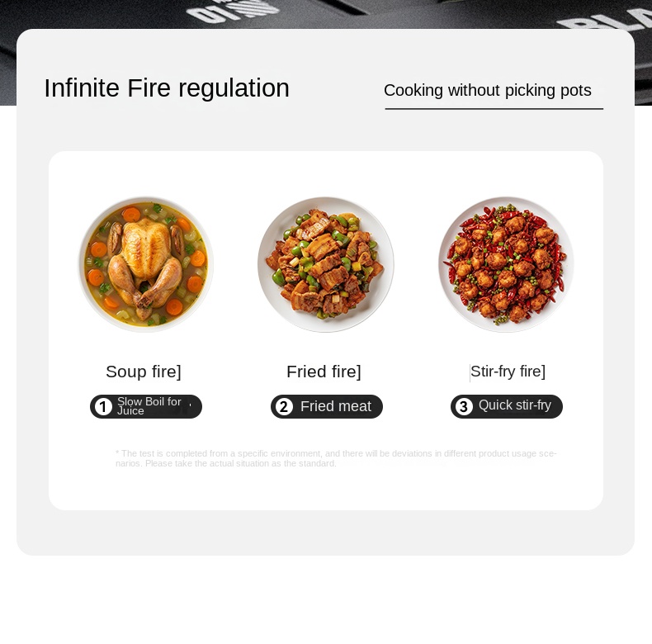652x644 pixels.
Task: Click the disclaimer text about test environment
Action: pos(336,458)
